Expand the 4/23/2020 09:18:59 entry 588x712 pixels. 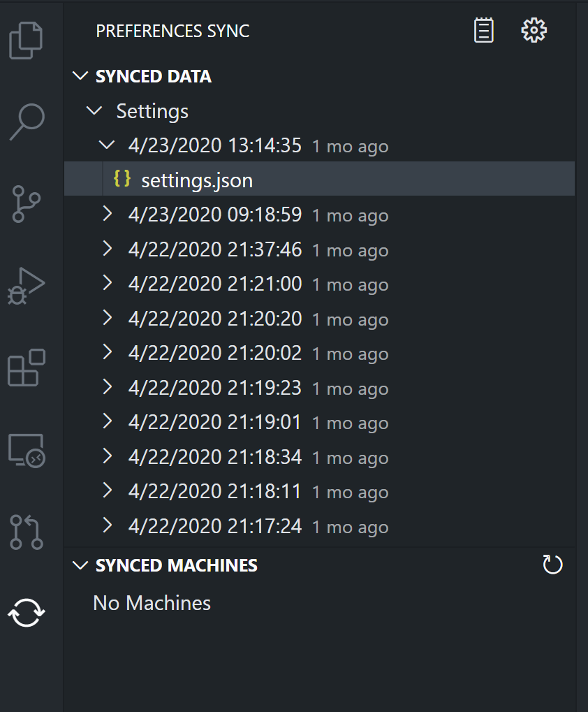107,215
